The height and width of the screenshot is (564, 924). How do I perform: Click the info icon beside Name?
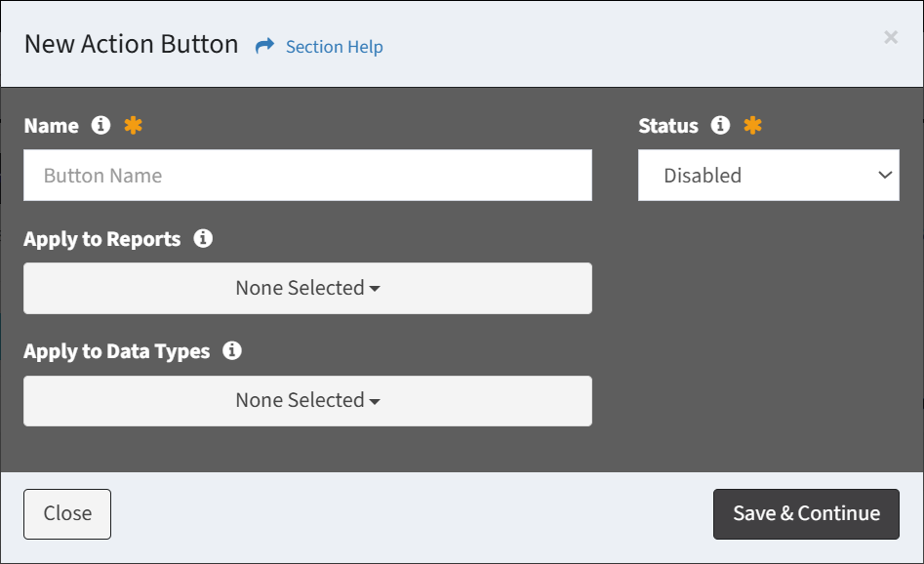pyautogui.click(x=100, y=125)
